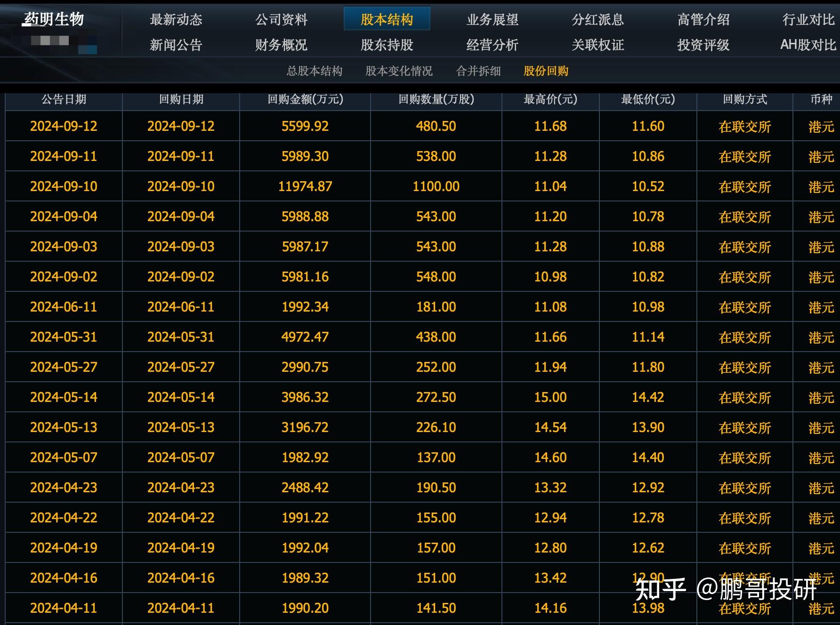Select lowest price 10.52 cell

click(x=648, y=186)
